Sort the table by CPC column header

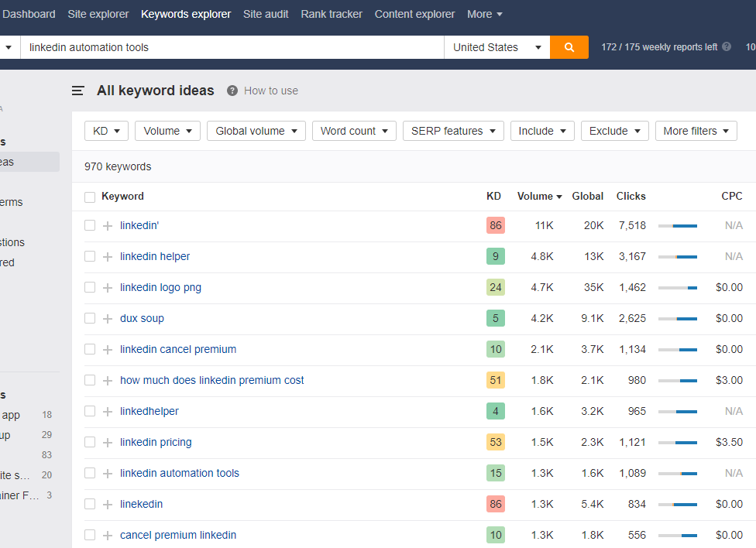click(732, 196)
